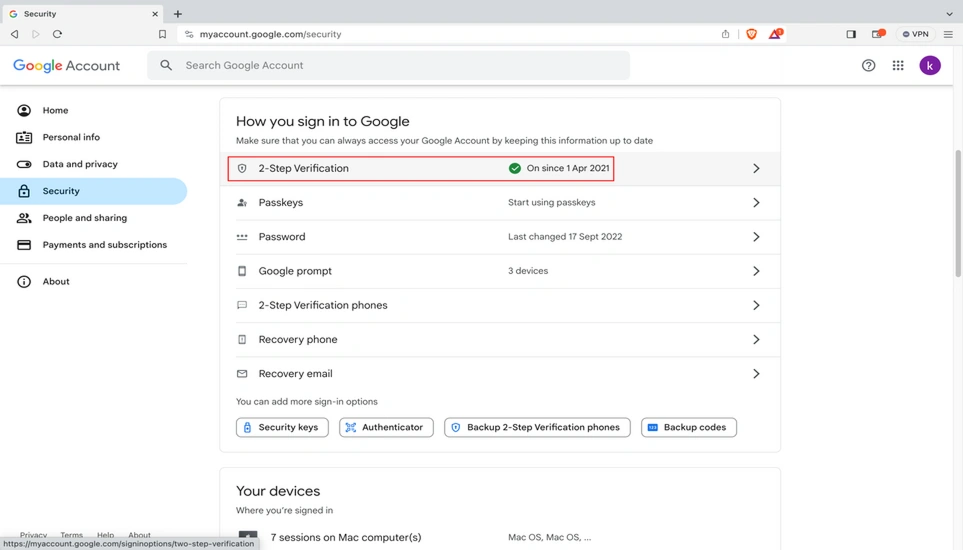Click the Backup codes button

688,427
